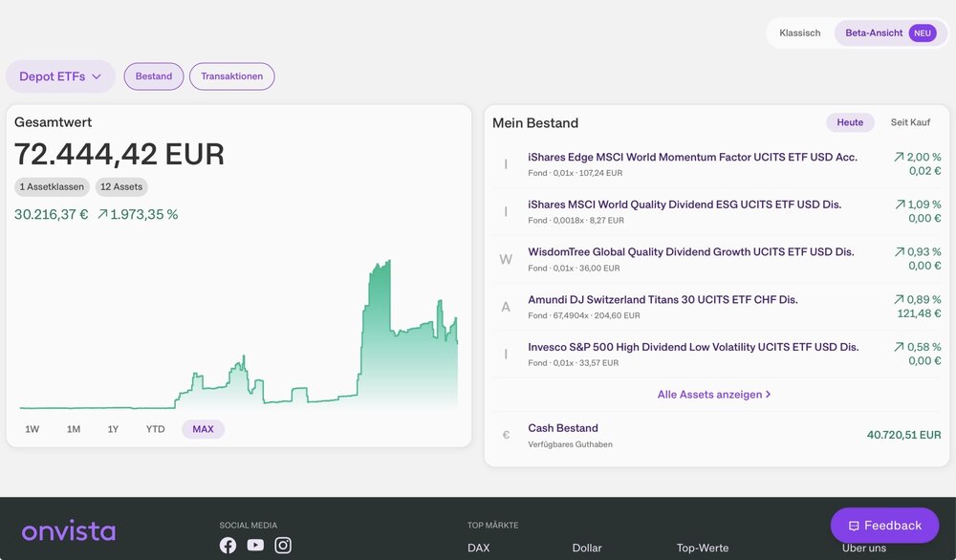Expand the Depot ETFs dropdown
956x560 pixels.
coord(60,76)
